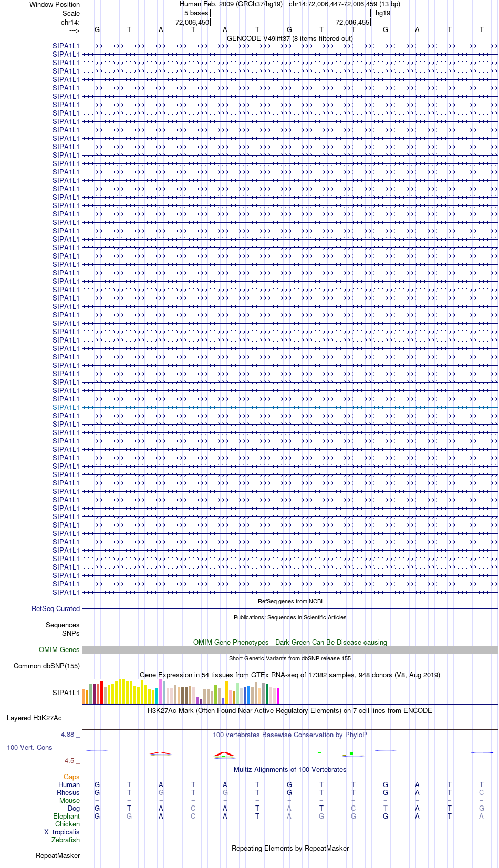The width and height of the screenshot is (499, 868).
Task: Open the OMIM Genes track label
Action: coord(59,649)
